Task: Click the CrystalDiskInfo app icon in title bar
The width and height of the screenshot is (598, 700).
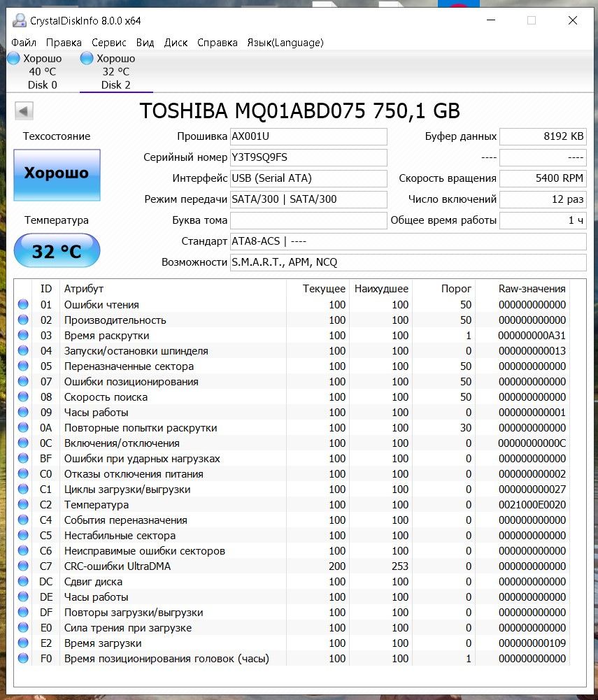Action: point(19,20)
